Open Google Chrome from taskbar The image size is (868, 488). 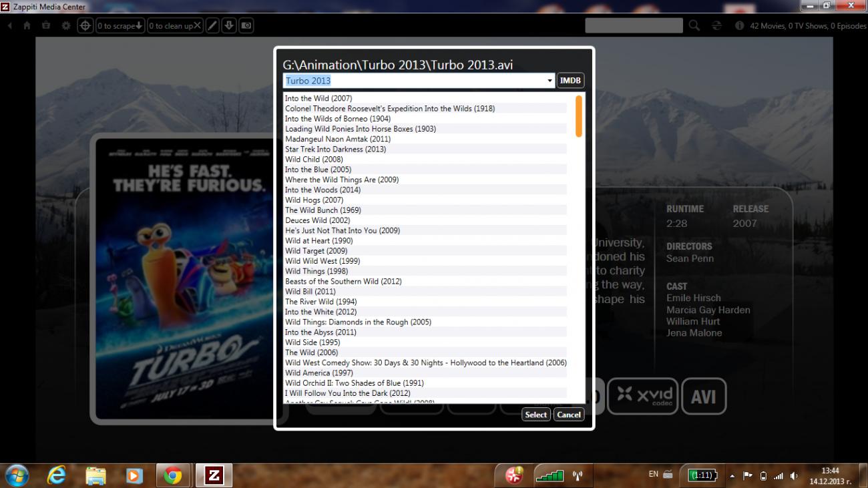click(173, 475)
